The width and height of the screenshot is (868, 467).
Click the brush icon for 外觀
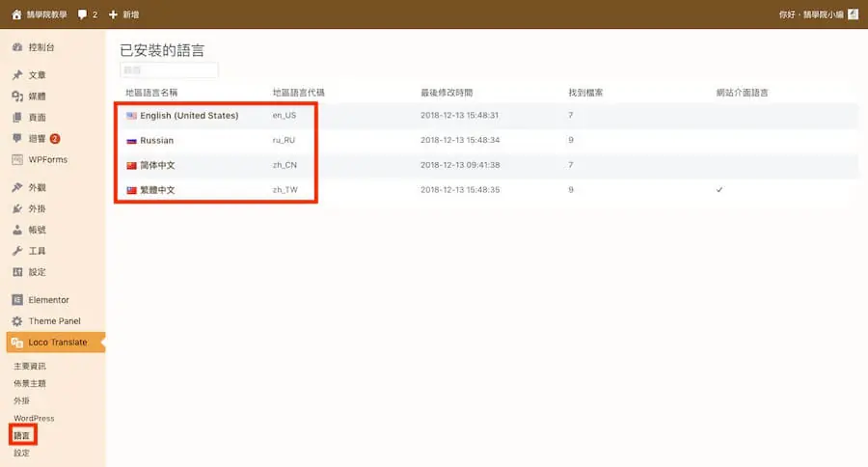click(x=17, y=187)
